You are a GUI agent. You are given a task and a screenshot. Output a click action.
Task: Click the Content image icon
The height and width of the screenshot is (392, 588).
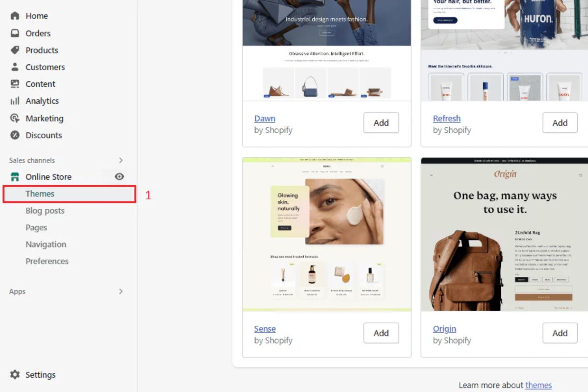(15, 84)
